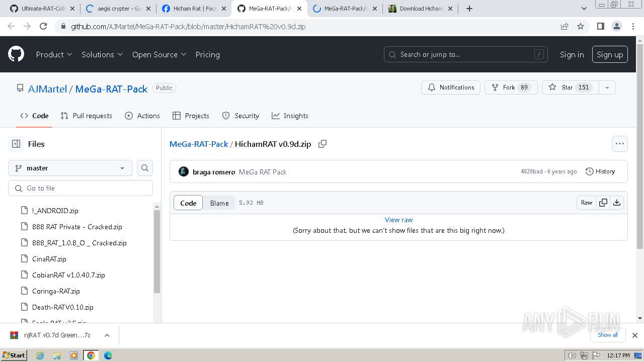This screenshot has width=644, height=362.
Task: Select the Code view toggle
Action: click(x=188, y=203)
